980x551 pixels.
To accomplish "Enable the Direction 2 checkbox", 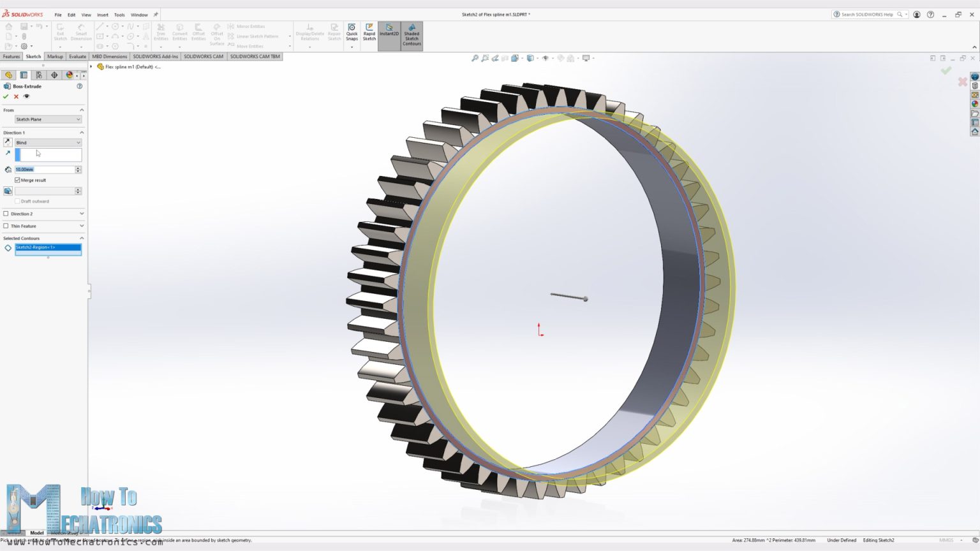I will (6, 213).
